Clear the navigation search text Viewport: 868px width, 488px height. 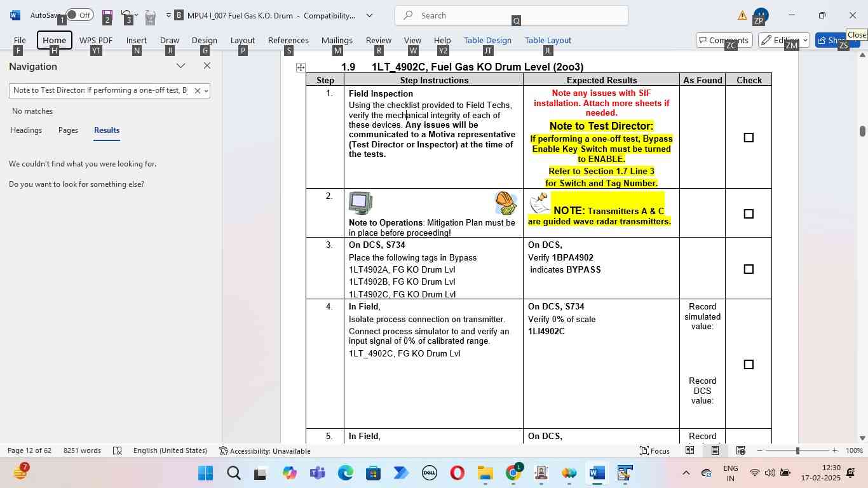[x=197, y=91]
